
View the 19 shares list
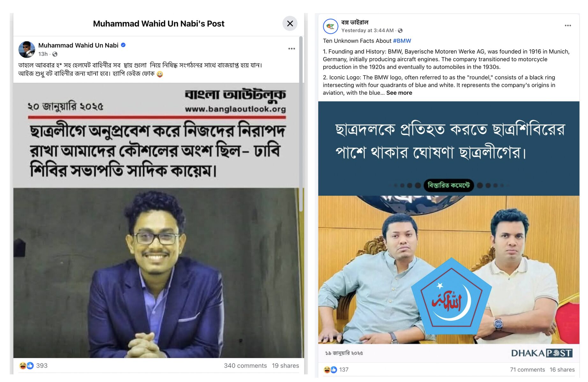coord(285,366)
